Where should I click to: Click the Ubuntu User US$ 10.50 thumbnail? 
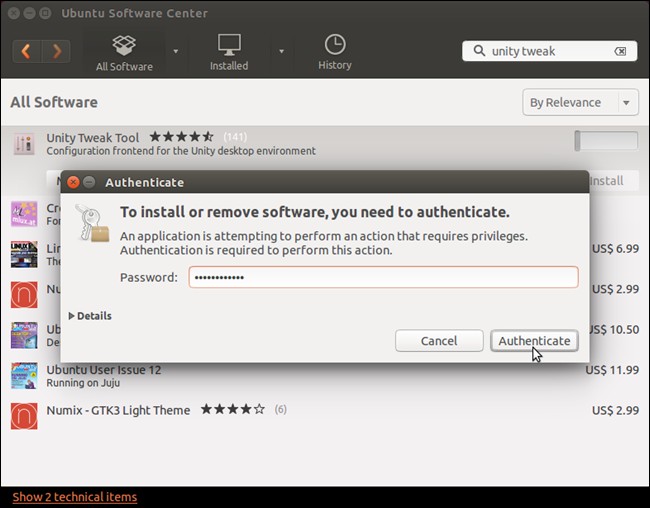24,335
